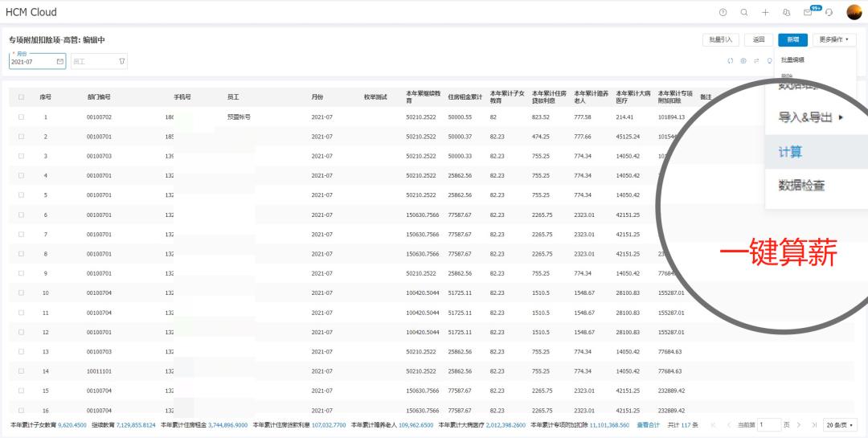Click the HCM Cloud logo title
The height and width of the screenshot is (438, 868).
pos(31,12)
